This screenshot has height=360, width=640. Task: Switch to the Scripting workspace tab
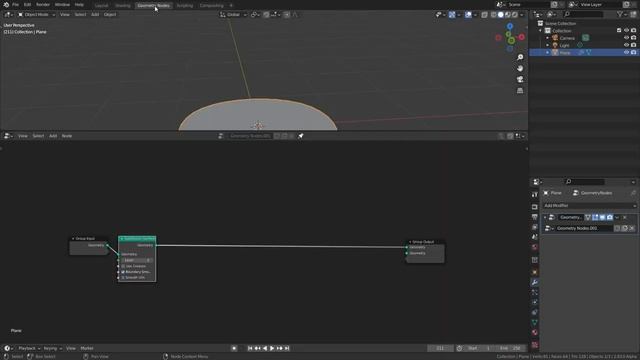coord(184,6)
